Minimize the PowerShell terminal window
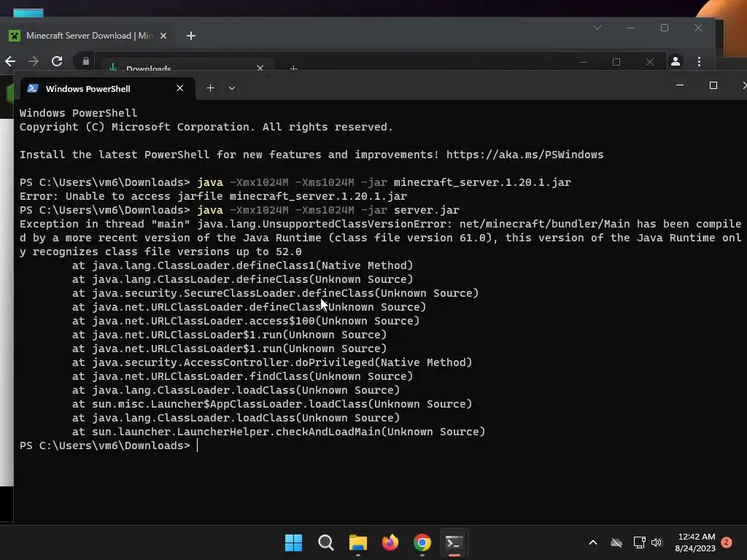This screenshot has width=747, height=560. coord(680,85)
